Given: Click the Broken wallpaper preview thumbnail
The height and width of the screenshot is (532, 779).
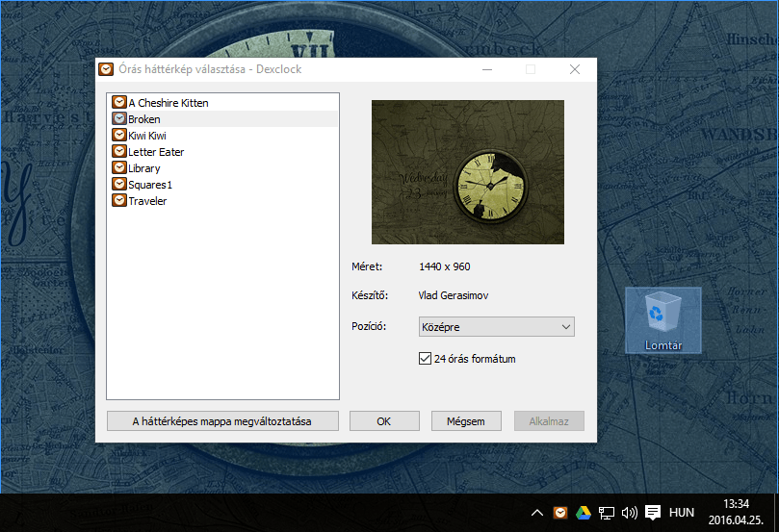Looking at the screenshot, I should point(468,171).
